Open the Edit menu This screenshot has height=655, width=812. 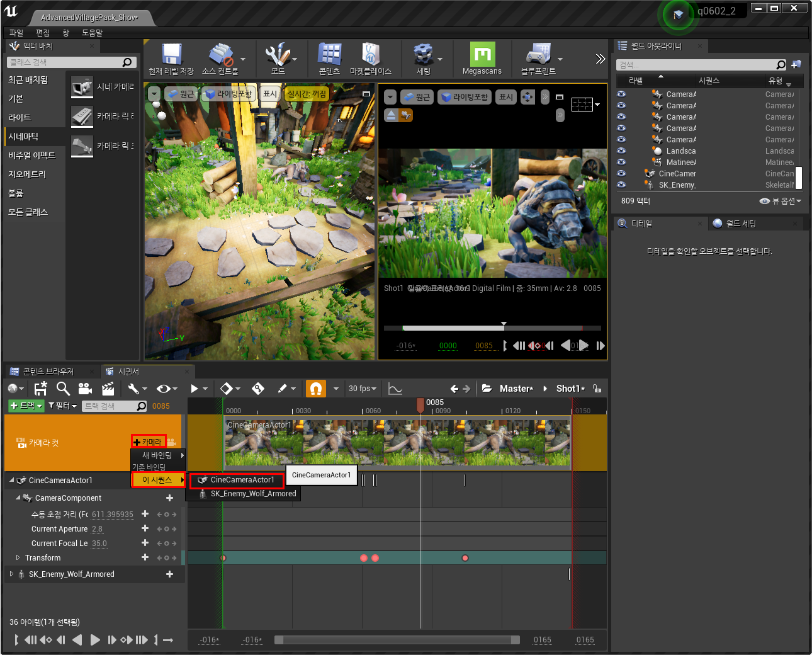pyautogui.click(x=43, y=33)
